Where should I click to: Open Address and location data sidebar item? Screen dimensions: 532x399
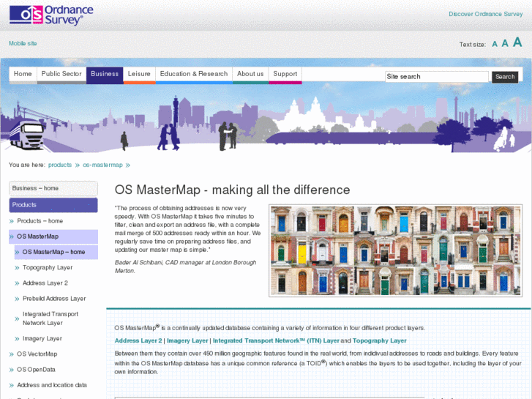pos(51,385)
